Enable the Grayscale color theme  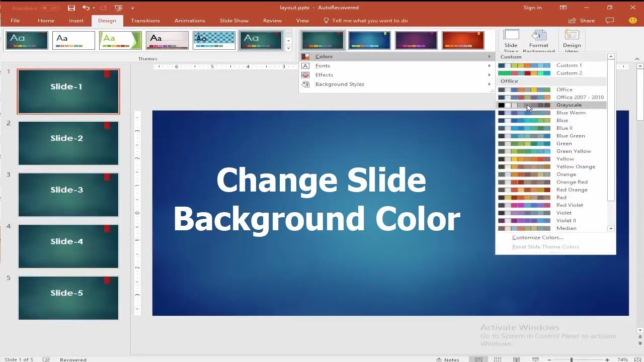[569, 105]
